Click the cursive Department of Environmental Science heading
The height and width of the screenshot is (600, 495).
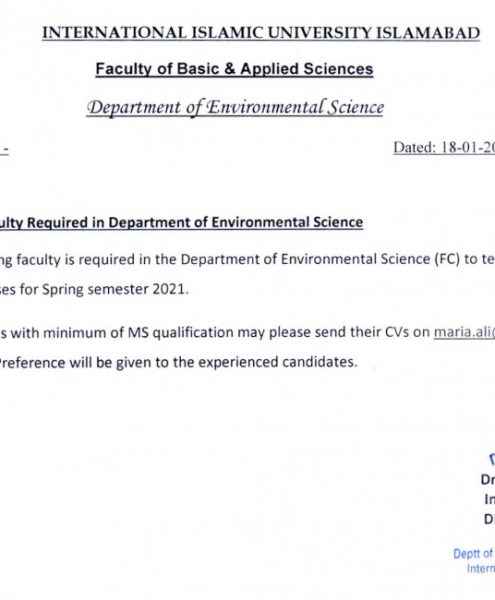click(235, 108)
